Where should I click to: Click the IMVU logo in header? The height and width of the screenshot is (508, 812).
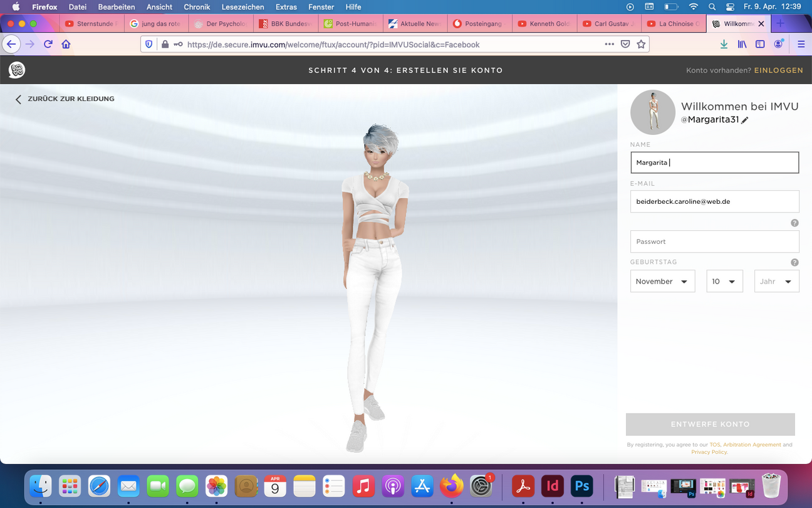tap(17, 70)
